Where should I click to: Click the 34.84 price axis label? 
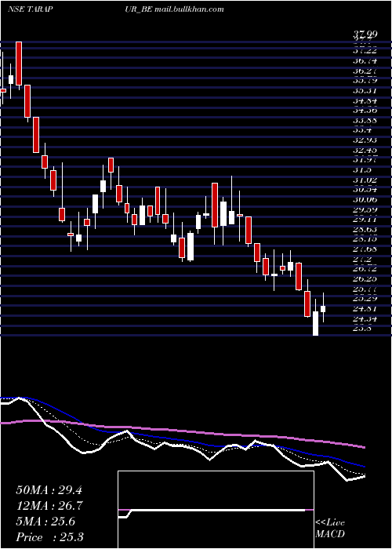coord(365,101)
